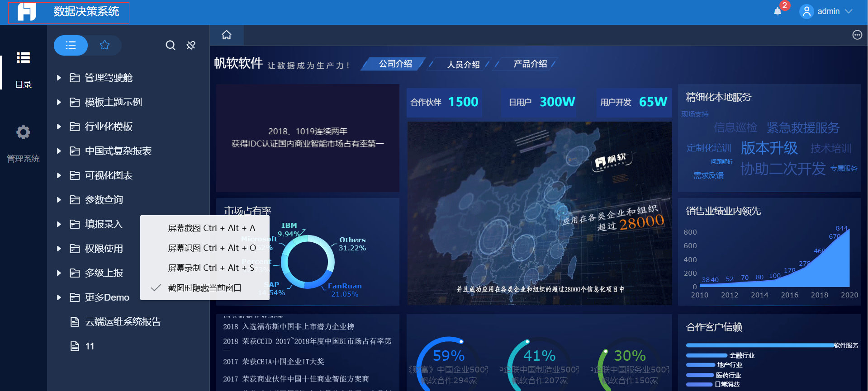Expand the 权限使用 folder arrow
This screenshot has height=391, width=868.
pyautogui.click(x=59, y=249)
